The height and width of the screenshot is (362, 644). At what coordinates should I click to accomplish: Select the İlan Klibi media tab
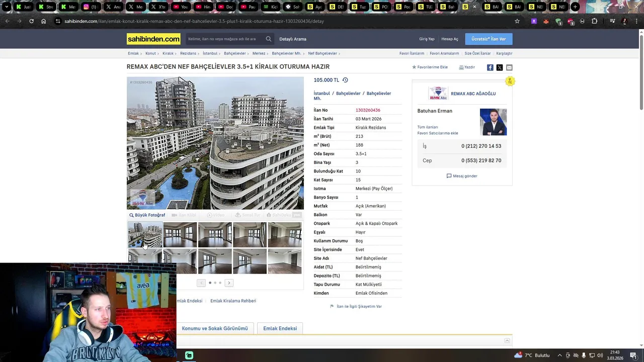coord(184,215)
